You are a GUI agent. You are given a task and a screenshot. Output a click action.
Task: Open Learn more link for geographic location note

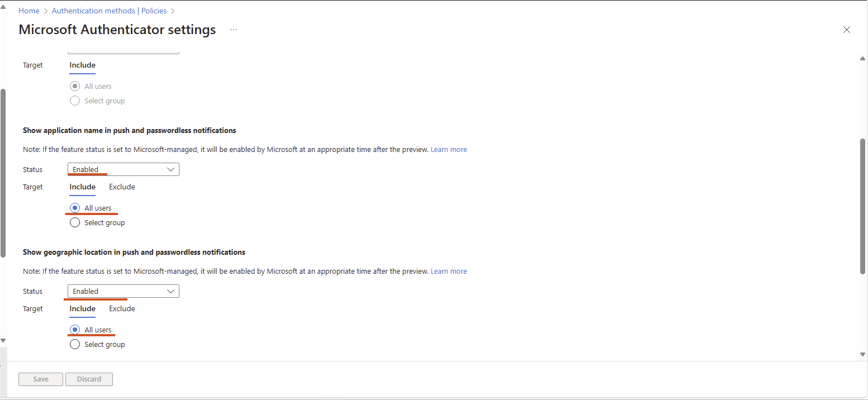pyautogui.click(x=449, y=271)
